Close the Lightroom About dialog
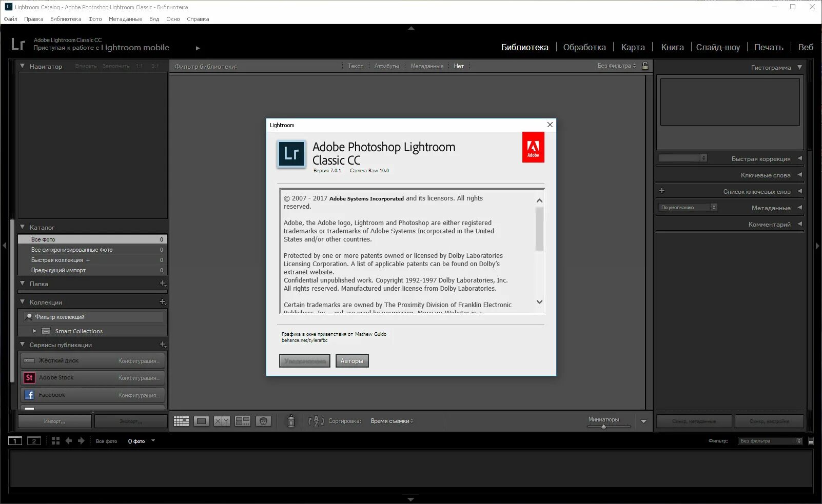 pos(550,125)
